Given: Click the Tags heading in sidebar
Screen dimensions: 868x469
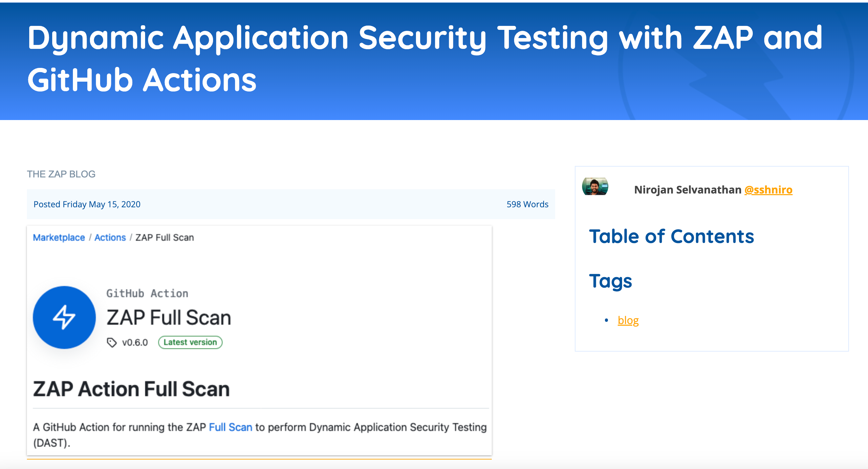Looking at the screenshot, I should point(610,281).
